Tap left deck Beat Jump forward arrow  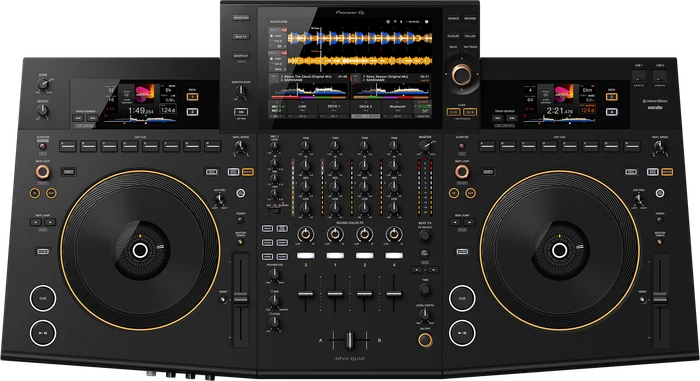(x=50, y=222)
